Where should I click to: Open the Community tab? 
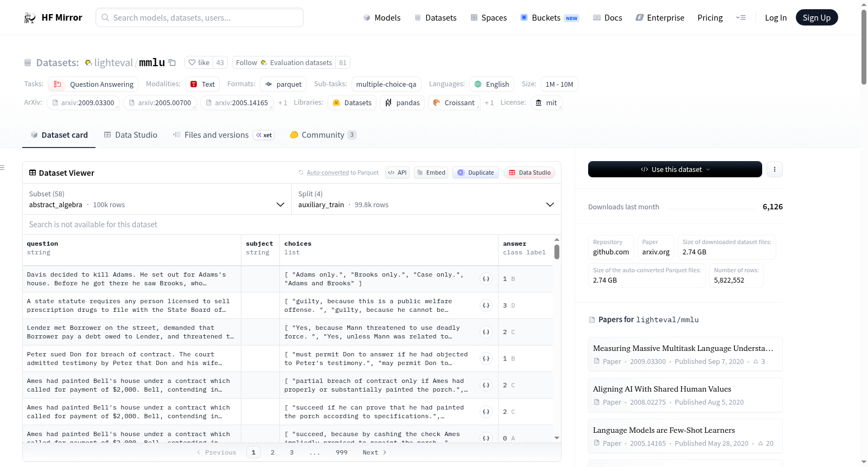coord(323,135)
